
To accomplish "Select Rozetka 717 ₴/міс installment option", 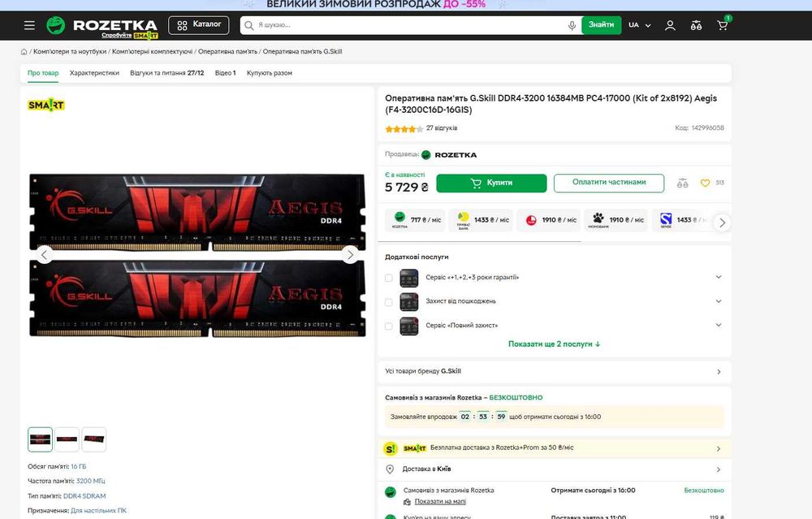I will (x=415, y=220).
